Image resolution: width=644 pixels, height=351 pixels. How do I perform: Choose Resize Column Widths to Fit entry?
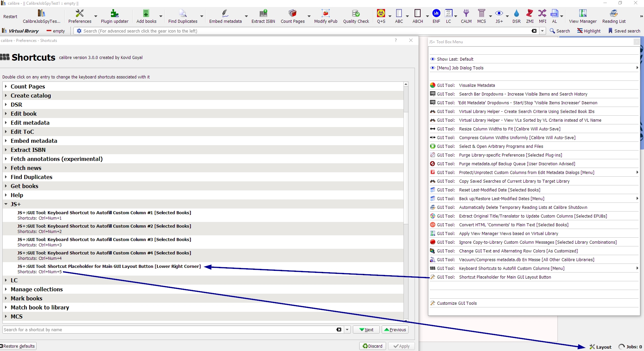[x=534, y=129]
